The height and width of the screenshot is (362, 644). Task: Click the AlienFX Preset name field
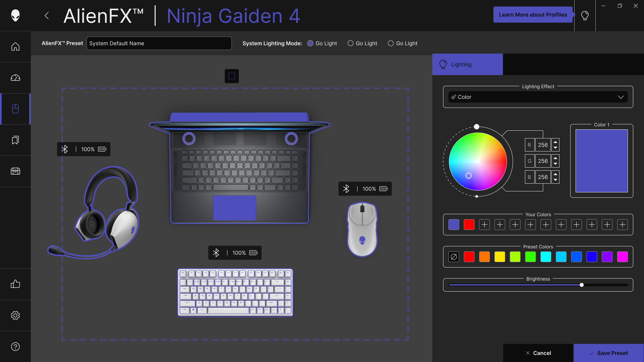159,43
